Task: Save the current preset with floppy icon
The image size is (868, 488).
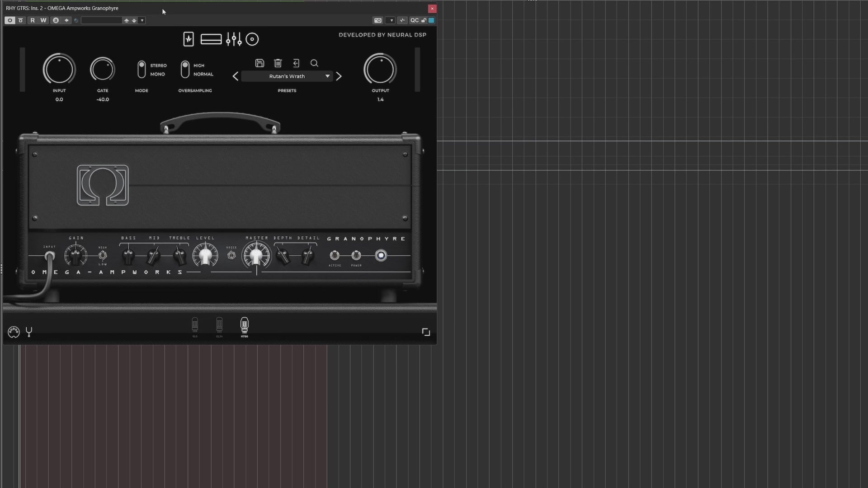Action: [x=259, y=63]
